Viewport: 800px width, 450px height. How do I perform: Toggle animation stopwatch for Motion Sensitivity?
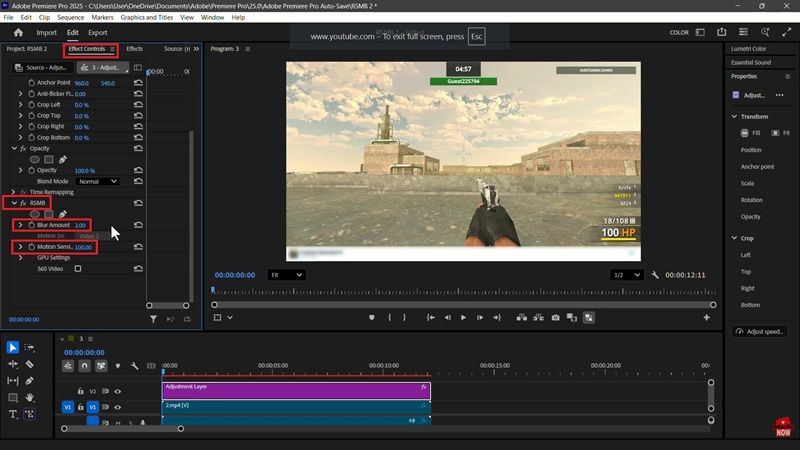click(x=32, y=247)
